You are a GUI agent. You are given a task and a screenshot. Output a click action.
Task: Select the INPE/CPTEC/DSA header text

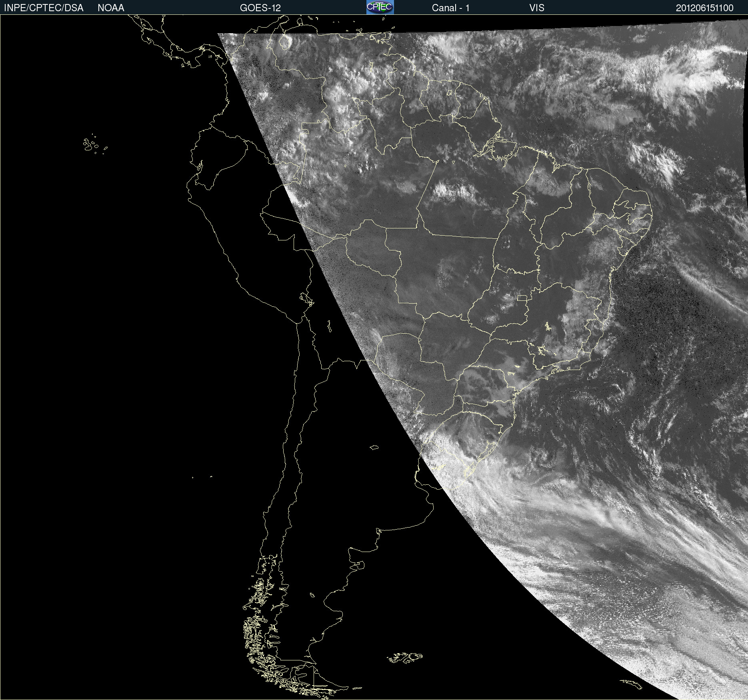click(x=44, y=8)
